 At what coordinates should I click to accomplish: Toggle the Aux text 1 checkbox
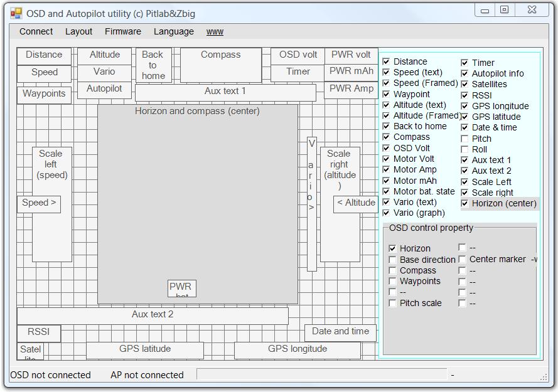click(x=464, y=160)
